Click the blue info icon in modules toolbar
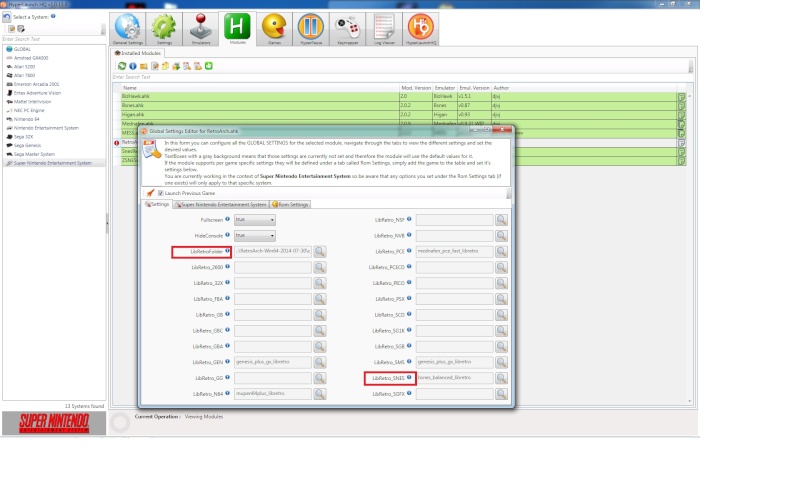 pyautogui.click(x=133, y=66)
